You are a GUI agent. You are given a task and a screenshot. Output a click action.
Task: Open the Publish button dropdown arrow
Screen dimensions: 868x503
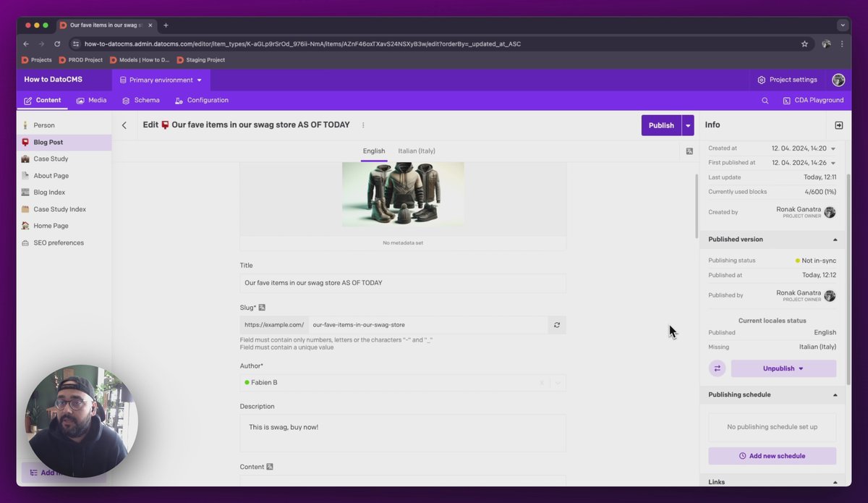point(688,125)
